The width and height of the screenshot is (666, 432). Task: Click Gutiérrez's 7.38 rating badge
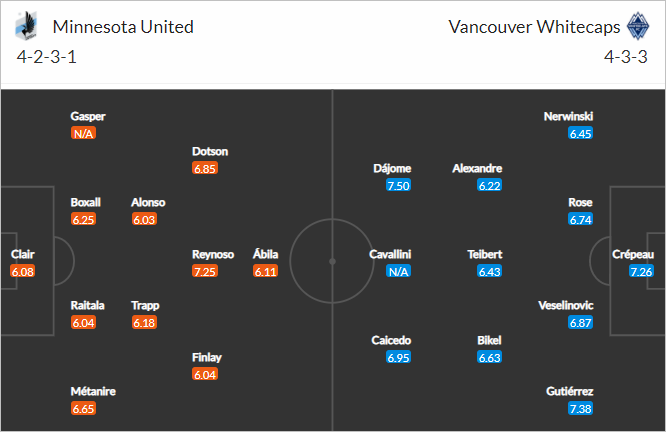581,408
